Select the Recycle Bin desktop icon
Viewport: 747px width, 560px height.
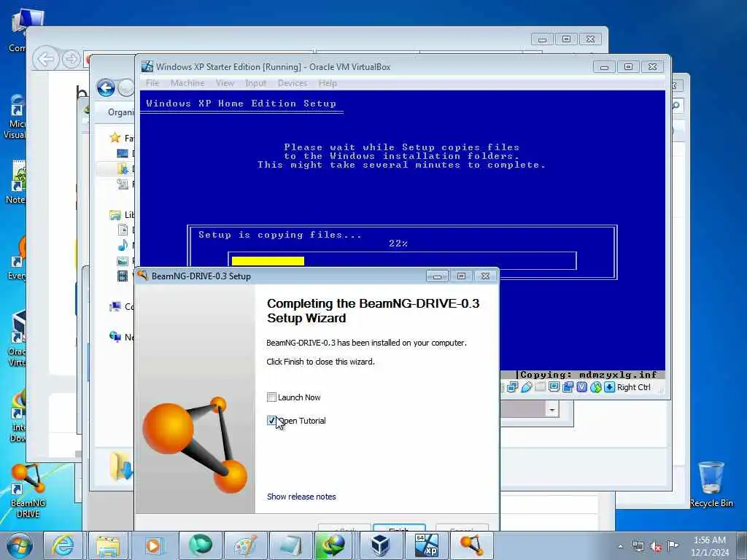pos(711,485)
